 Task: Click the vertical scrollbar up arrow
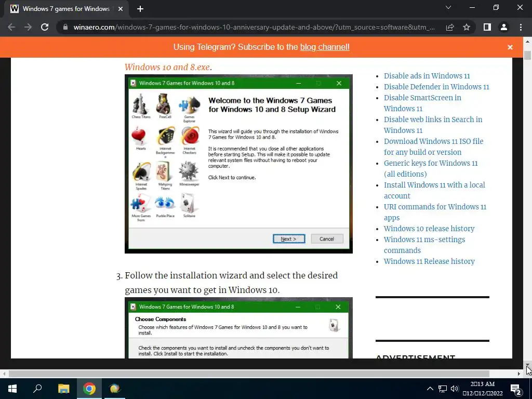pos(527,42)
